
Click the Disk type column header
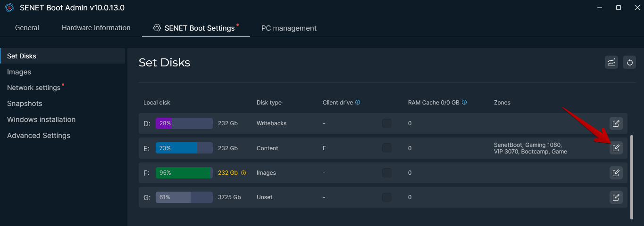pos(269,103)
